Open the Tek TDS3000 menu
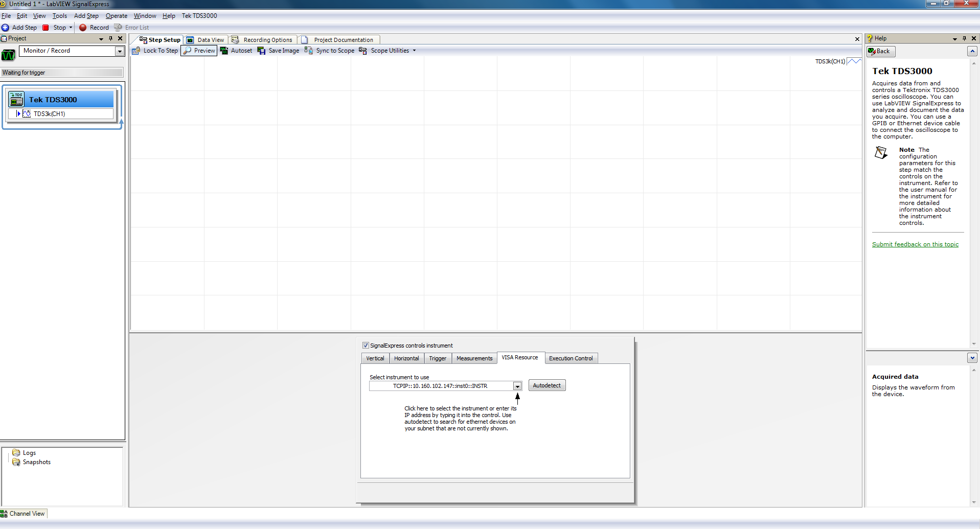 [199, 16]
